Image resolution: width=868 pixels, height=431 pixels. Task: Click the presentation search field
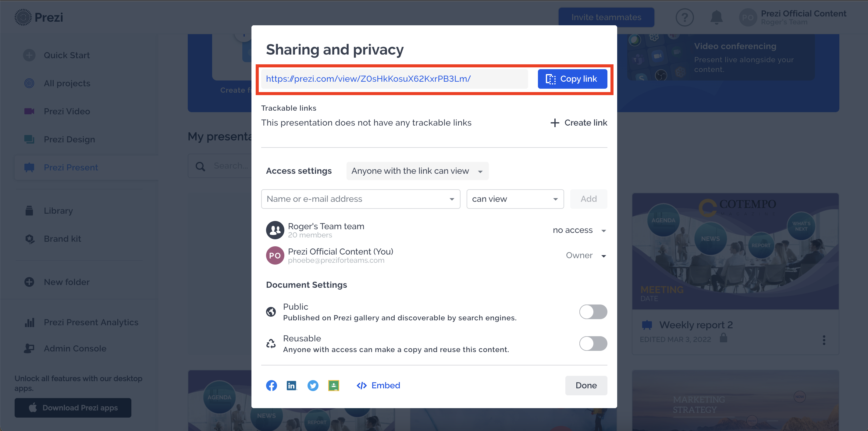[220, 166]
